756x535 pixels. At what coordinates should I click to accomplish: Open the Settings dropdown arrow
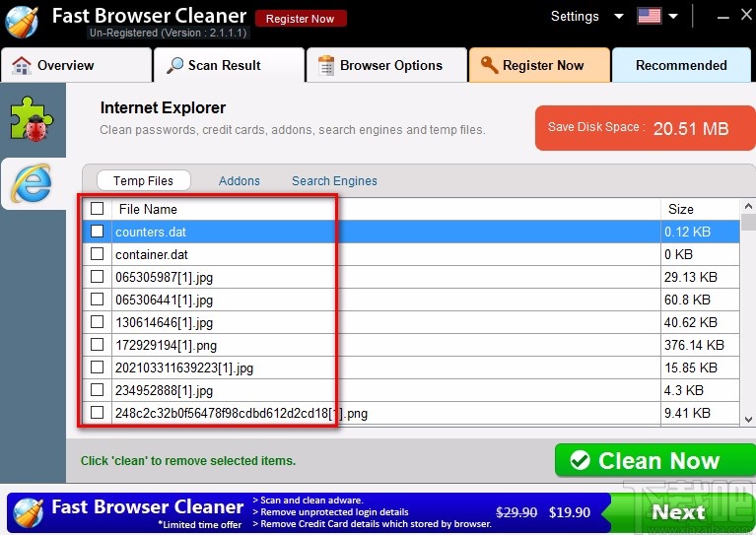coord(619,17)
